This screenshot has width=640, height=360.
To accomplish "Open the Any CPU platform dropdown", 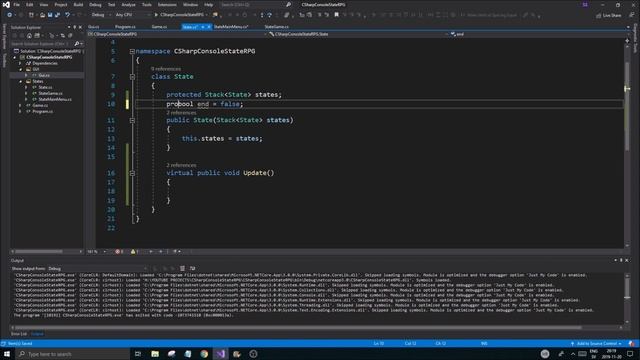I will point(132,15).
